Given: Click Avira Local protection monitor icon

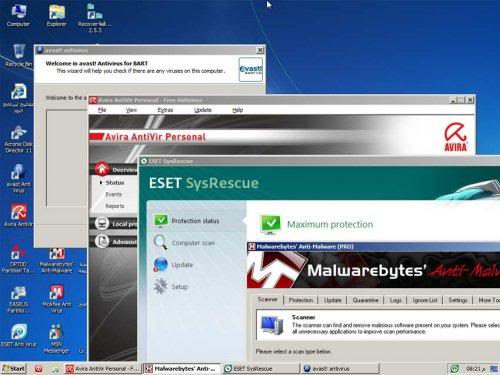Looking at the screenshot, I should tap(102, 223).
